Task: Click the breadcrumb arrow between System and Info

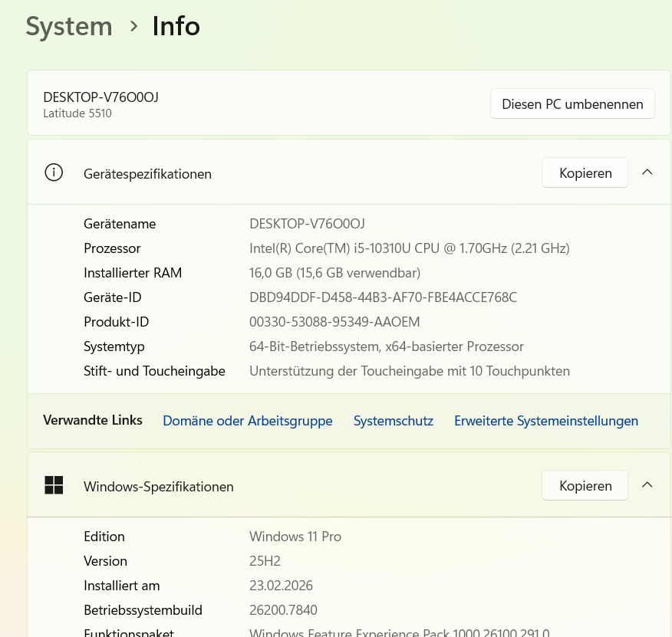Action: tap(133, 27)
